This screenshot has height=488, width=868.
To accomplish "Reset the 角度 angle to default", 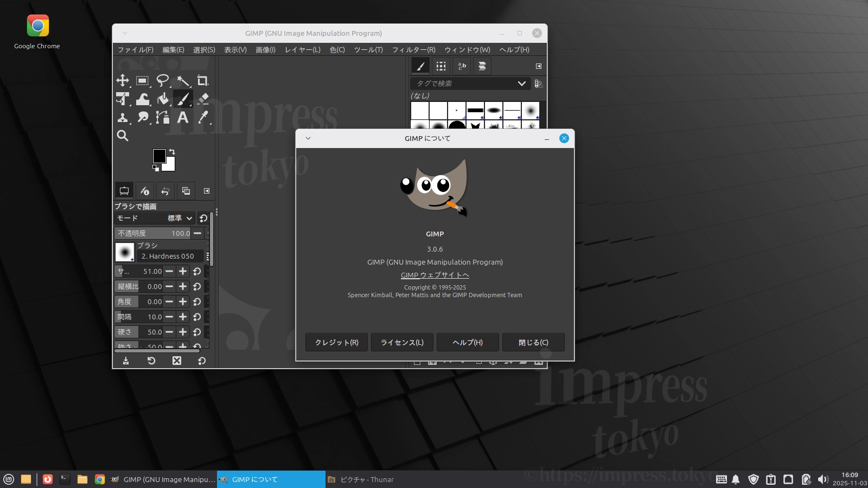I will 197,301.
